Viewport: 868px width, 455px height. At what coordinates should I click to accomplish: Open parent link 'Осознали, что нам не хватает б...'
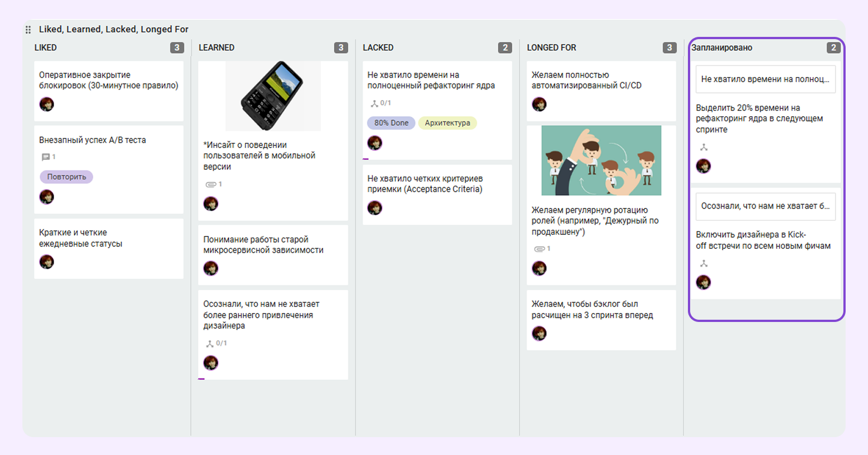click(766, 206)
